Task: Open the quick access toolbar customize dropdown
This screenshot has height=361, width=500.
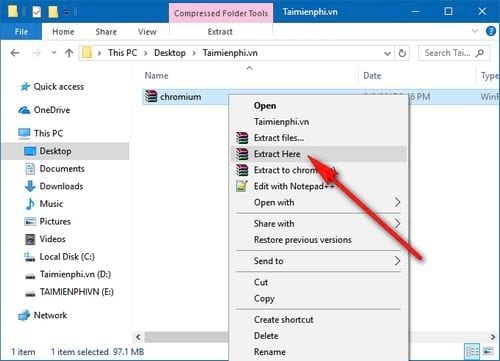Action: pos(67,13)
